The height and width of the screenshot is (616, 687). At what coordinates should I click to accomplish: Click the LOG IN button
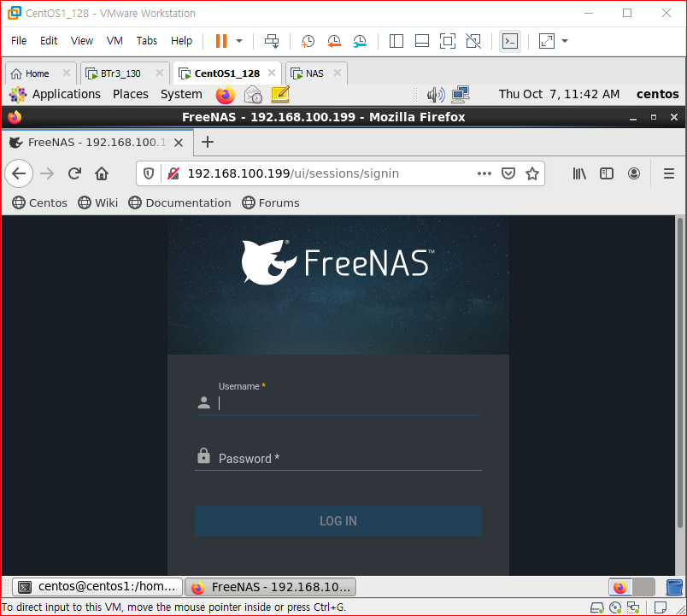tap(338, 521)
